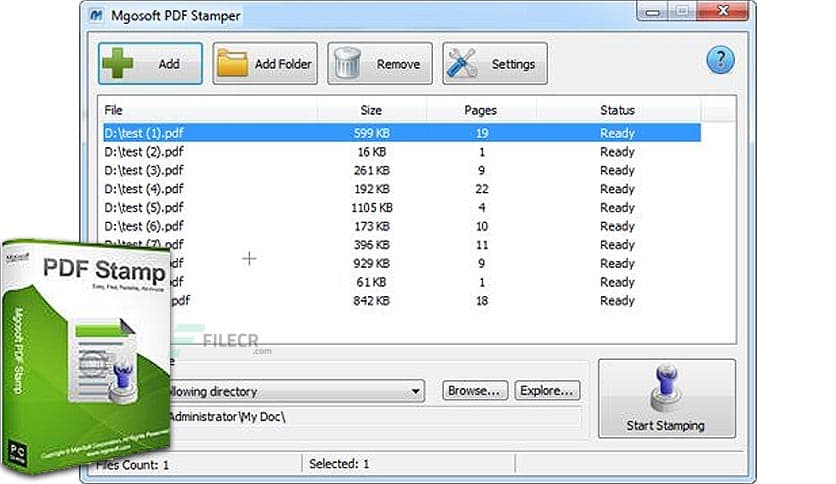The width and height of the screenshot is (836, 484).
Task: Click the 19 pages cell
Action: pyautogui.click(x=481, y=133)
